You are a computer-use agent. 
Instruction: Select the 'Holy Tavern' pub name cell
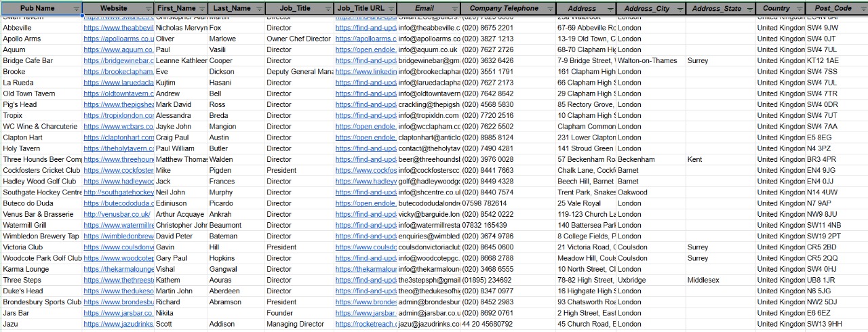coord(41,148)
